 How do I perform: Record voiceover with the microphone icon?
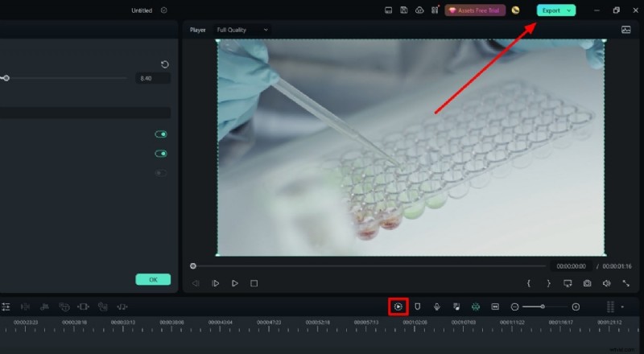436,307
